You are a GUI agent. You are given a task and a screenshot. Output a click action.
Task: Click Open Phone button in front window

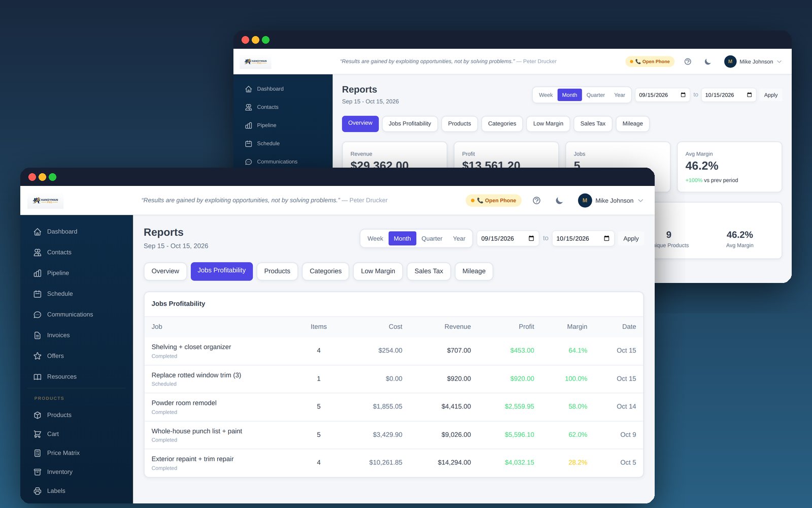pyautogui.click(x=494, y=201)
